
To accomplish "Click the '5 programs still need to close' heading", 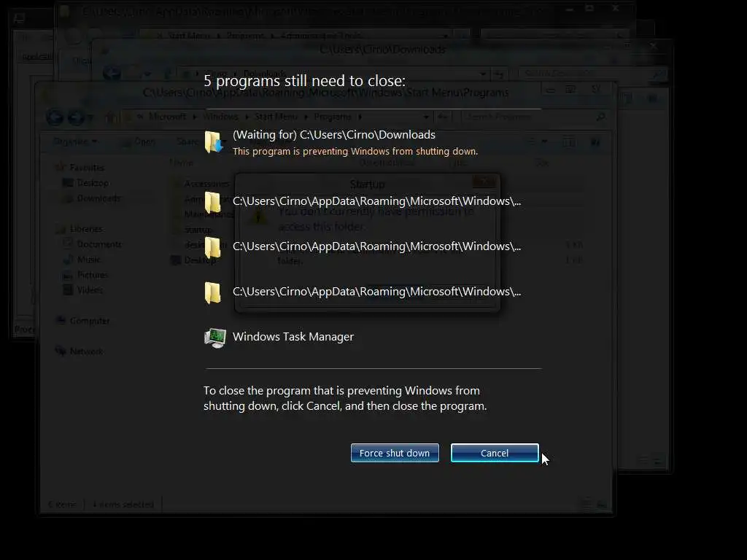I will pyautogui.click(x=304, y=80).
